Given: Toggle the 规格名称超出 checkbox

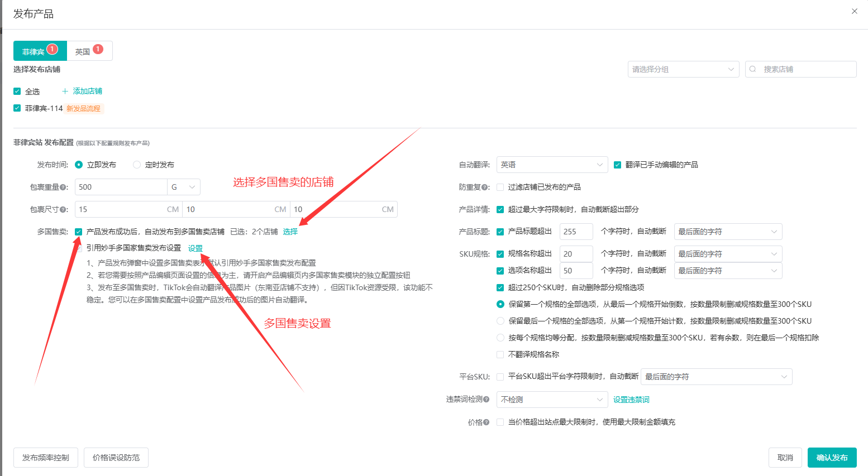Looking at the screenshot, I should [x=500, y=254].
